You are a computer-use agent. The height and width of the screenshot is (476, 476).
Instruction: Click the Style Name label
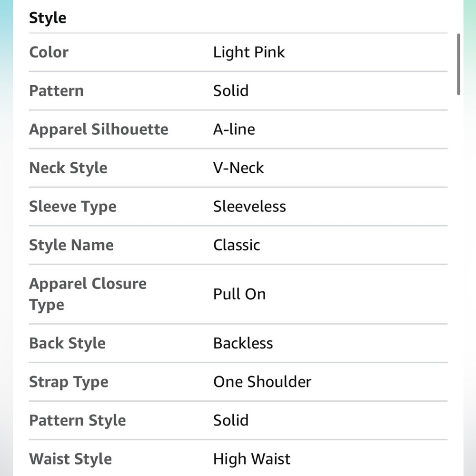point(71,245)
